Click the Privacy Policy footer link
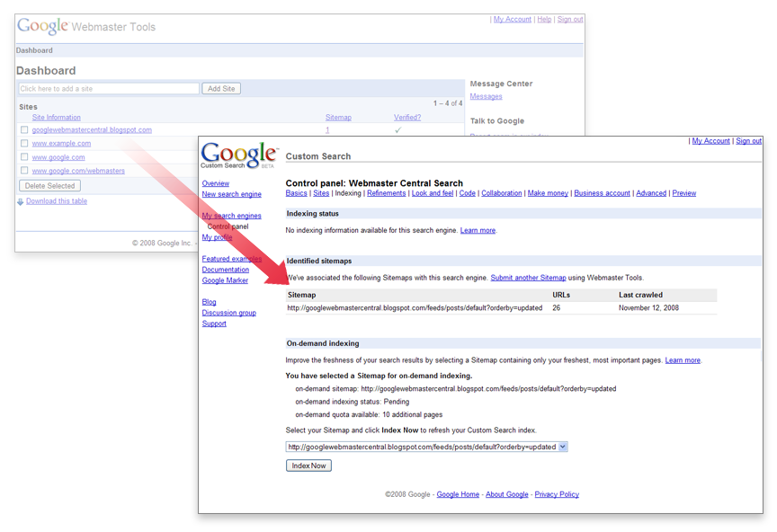The width and height of the screenshot is (777, 532). (x=557, y=494)
